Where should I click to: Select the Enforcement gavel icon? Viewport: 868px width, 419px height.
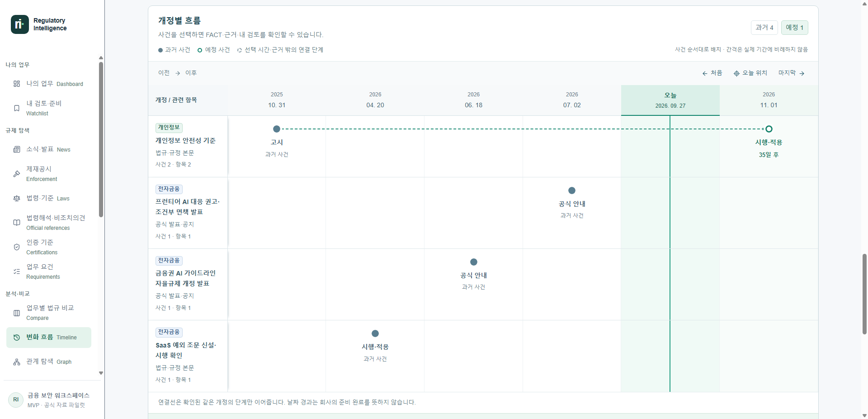pyautogui.click(x=17, y=174)
